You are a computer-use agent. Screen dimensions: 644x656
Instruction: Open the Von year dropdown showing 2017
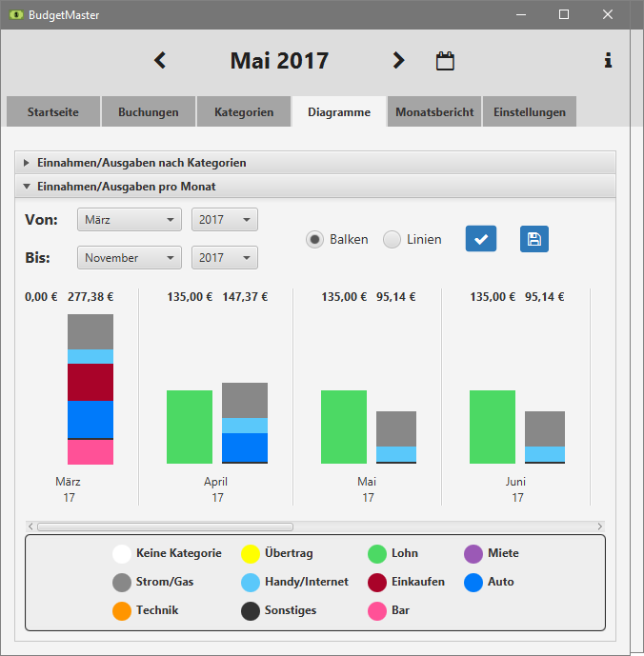coord(225,220)
